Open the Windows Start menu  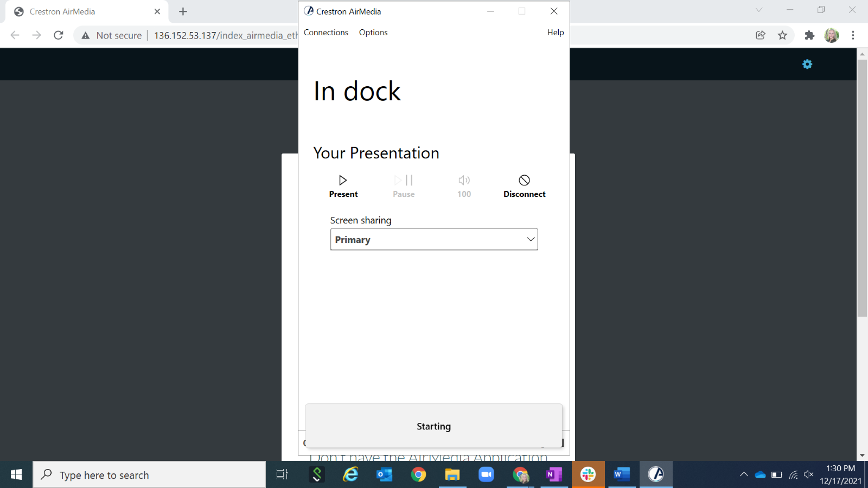16,475
